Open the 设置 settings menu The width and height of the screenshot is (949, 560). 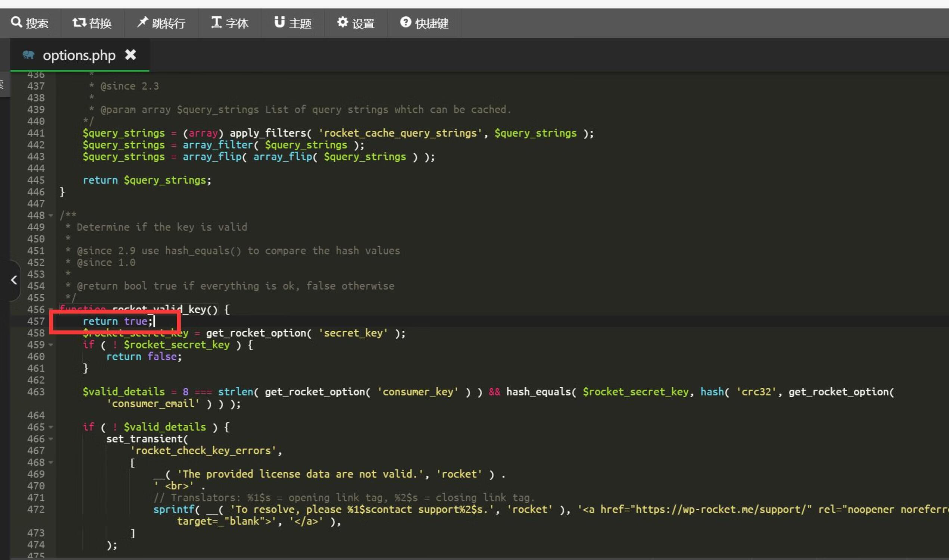pyautogui.click(x=356, y=23)
